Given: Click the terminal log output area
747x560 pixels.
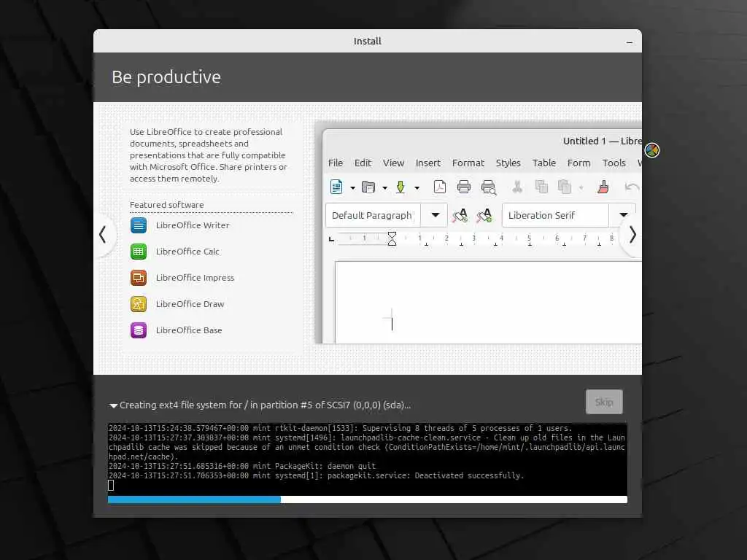Looking at the screenshot, I should tap(368, 459).
